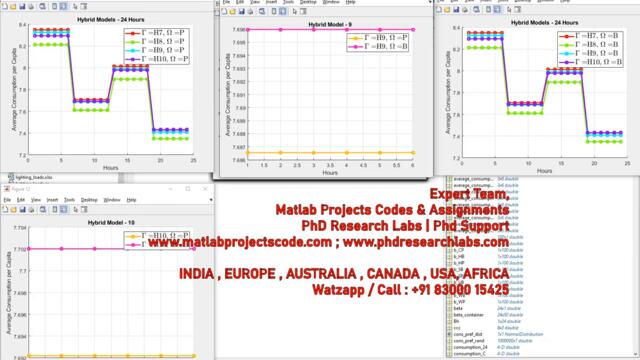Select cons_pref_dist variable in workspace
Image resolution: width=640 pixels, height=360 pixels.
[x=468, y=334]
